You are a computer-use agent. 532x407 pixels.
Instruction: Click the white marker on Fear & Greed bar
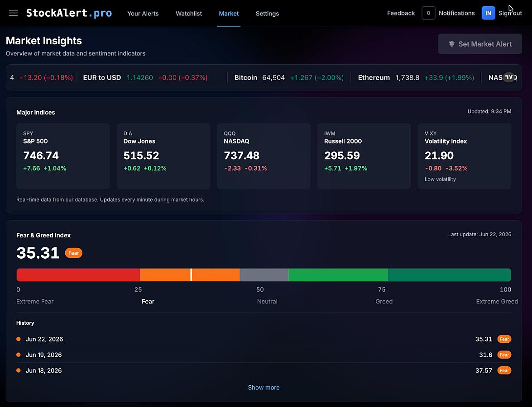pos(192,275)
